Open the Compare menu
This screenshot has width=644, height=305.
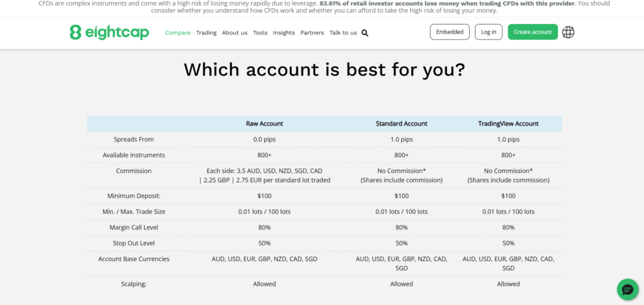178,33
